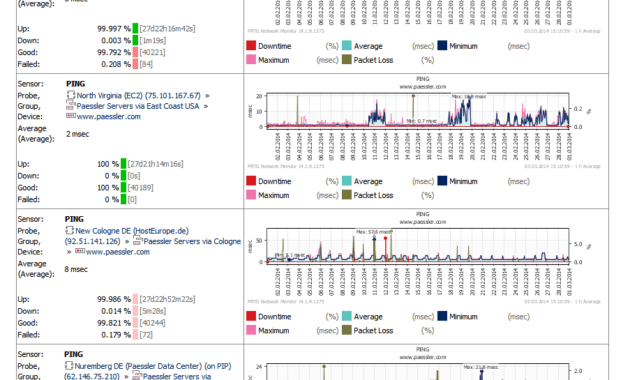The image size is (630, 380).
Task: Click the 99.821 % good percentage
Action: point(114,323)
